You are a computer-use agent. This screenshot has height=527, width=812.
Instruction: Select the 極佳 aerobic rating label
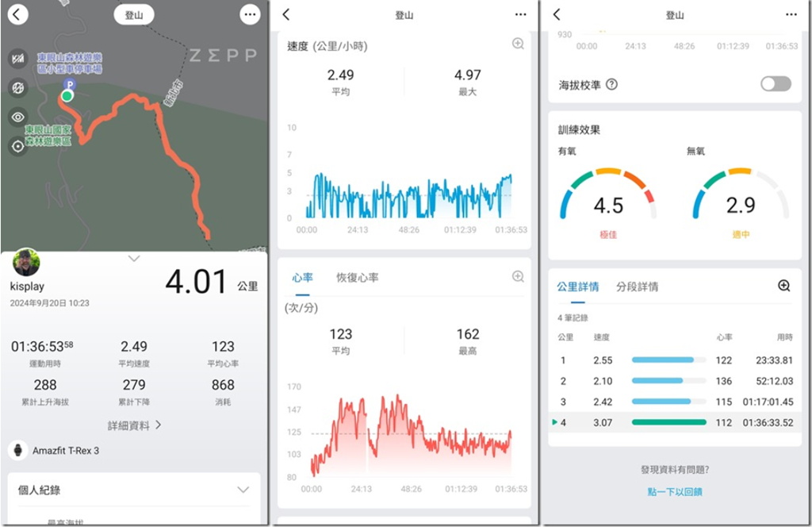click(608, 235)
